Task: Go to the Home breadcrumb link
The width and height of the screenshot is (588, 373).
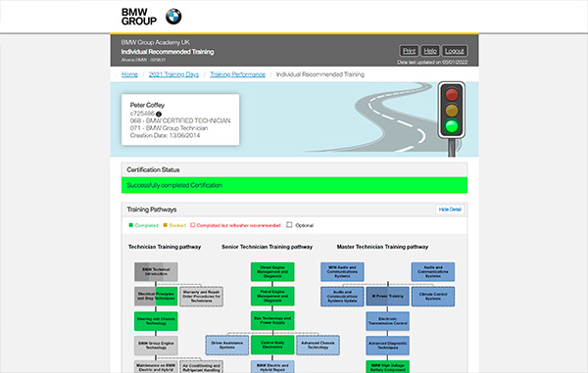Action: [x=129, y=74]
